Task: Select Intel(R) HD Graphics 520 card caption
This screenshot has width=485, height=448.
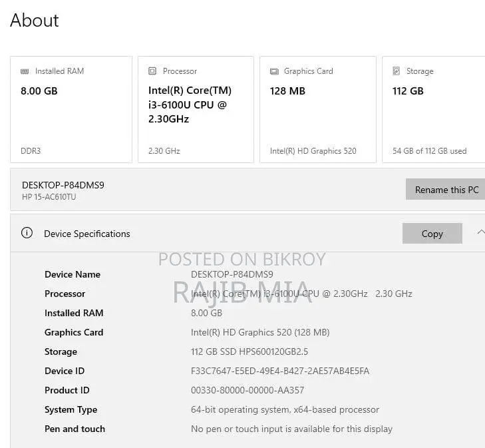Action: [313, 151]
